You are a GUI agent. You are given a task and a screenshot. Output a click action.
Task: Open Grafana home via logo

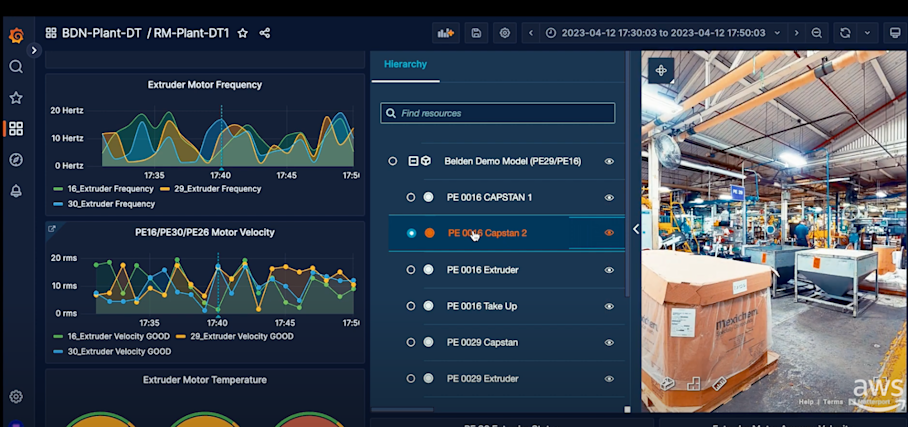(16, 36)
